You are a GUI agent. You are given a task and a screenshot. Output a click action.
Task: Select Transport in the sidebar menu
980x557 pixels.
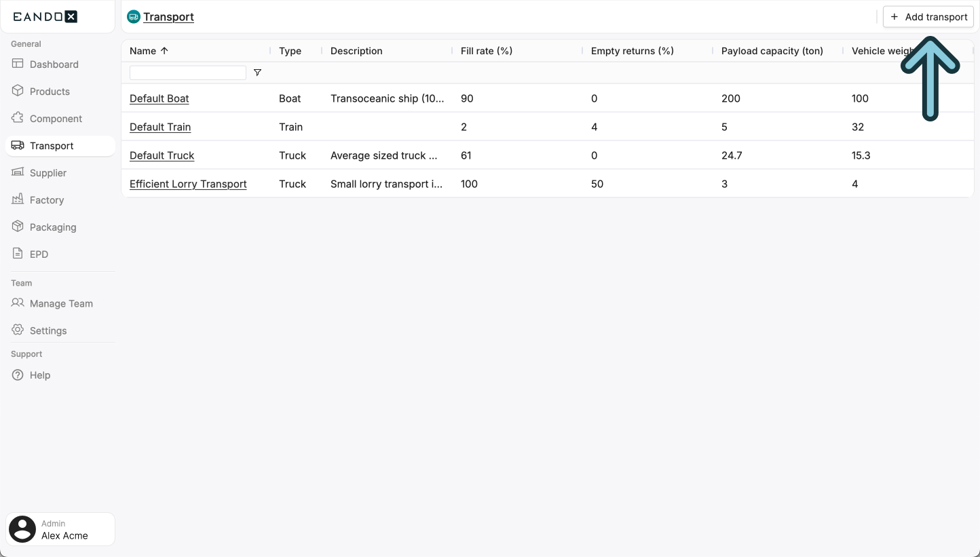[x=52, y=145]
